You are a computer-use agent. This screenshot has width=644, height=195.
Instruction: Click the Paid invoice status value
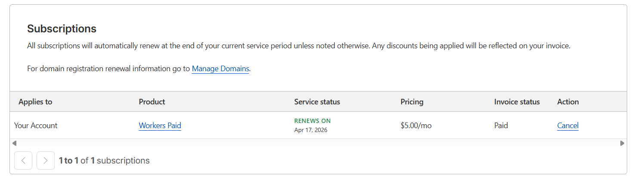[501, 126]
